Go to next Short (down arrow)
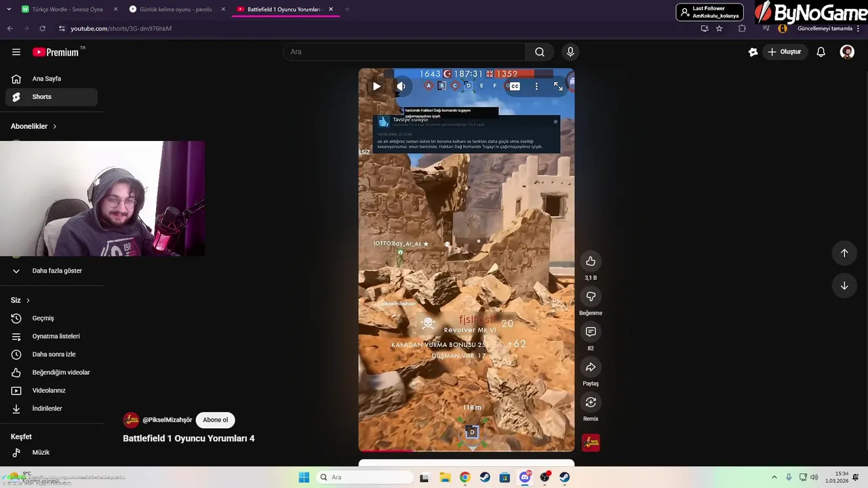Viewport: 868px width, 488px height. [844, 286]
